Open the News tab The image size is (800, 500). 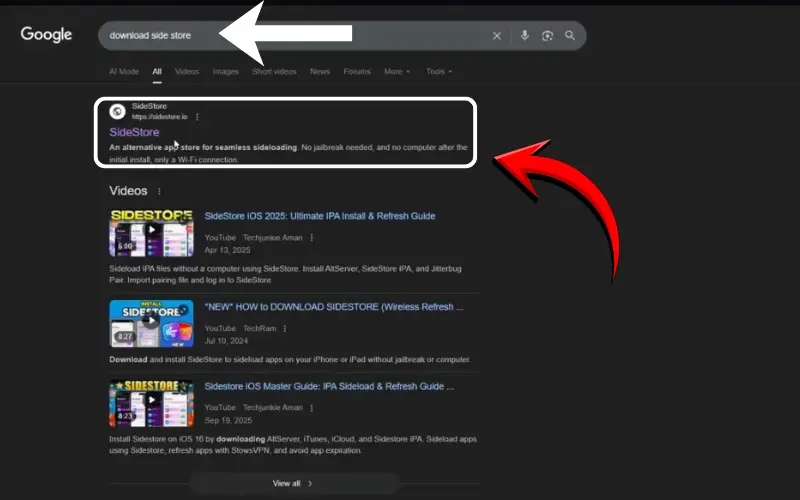pos(319,72)
